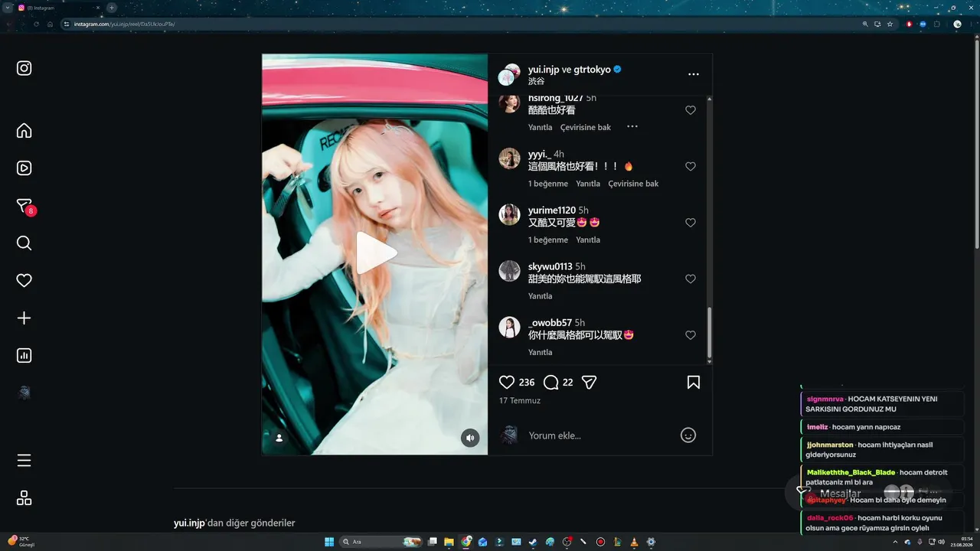The height and width of the screenshot is (551, 980).
Task: Like yyyi._'s comment
Action: pos(691,166)
